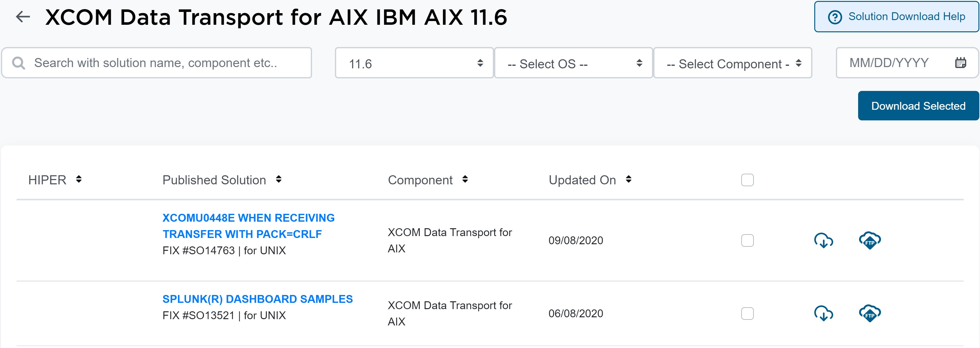The image size is (980, 348).
Task: Toggle the select-all checkbox in header
Action: tap(747, 180)
